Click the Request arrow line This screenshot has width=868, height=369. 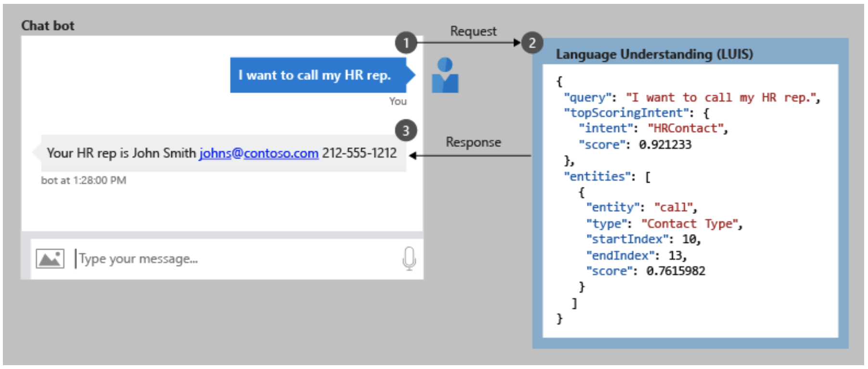(x=469, y=43)
